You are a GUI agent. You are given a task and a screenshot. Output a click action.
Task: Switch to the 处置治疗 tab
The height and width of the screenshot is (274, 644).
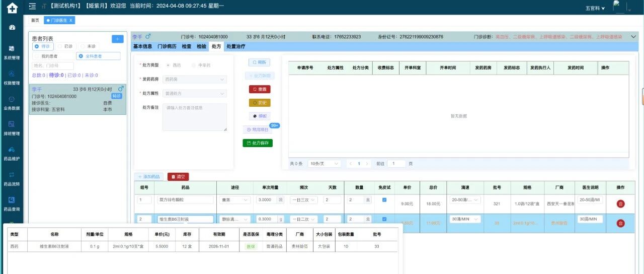236,46
